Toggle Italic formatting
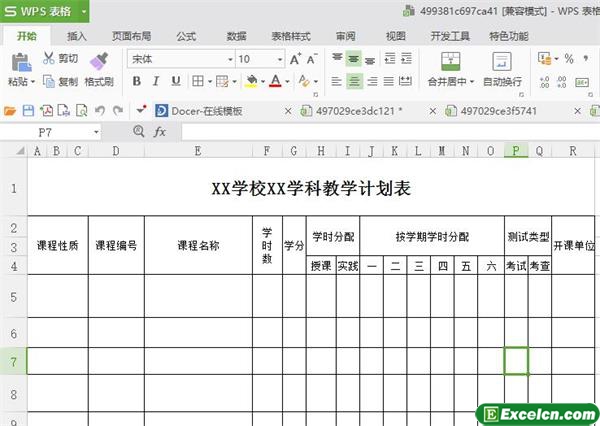Screen dimensions: 600x426 click(156, 81)
